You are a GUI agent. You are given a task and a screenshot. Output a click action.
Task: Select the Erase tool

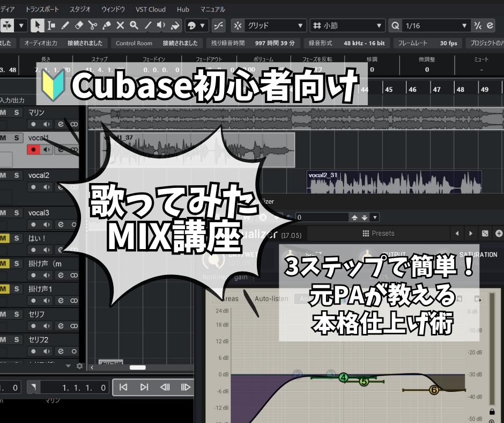(x=79, y=25)
